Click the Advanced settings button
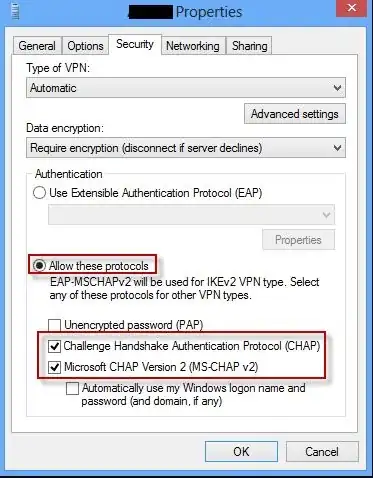 point(295,114)
